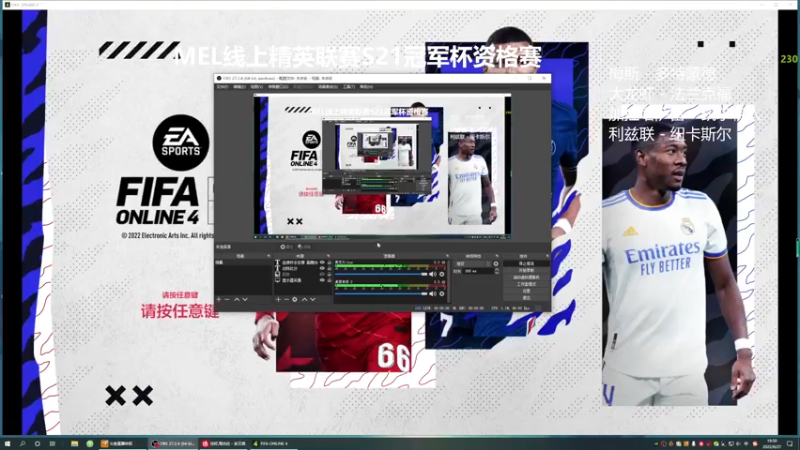This screenshot has height=450, width=800.
Task: Switch to OBS taskbar button
Action: tap(172, 443)
